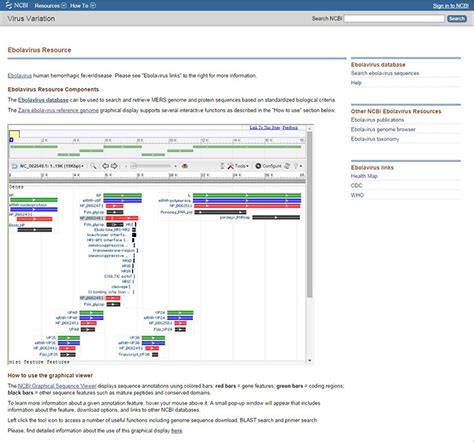Click Link To This Page

[265, 128]
